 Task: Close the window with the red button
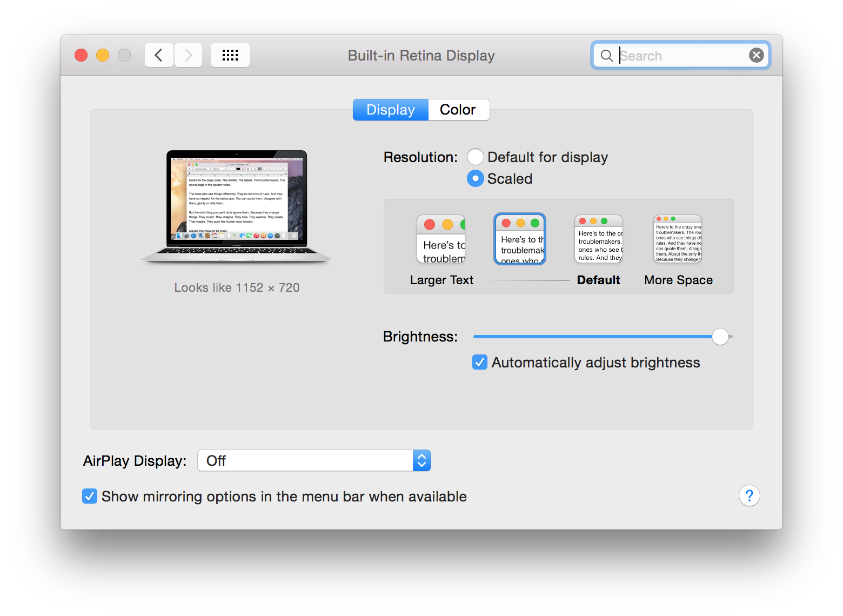[x=81, y=55]
